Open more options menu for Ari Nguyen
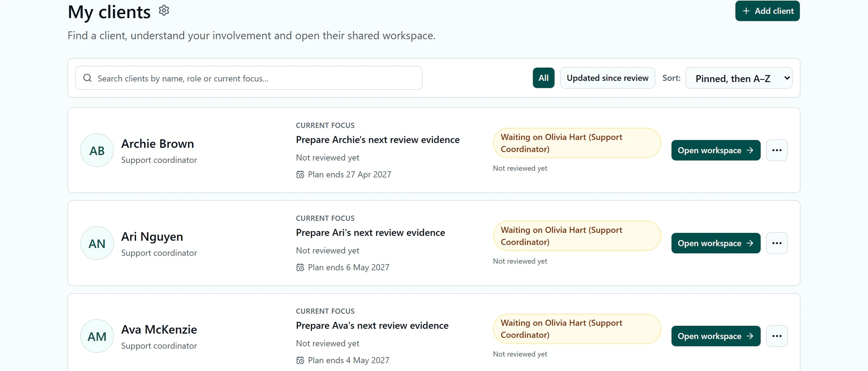 777,243
